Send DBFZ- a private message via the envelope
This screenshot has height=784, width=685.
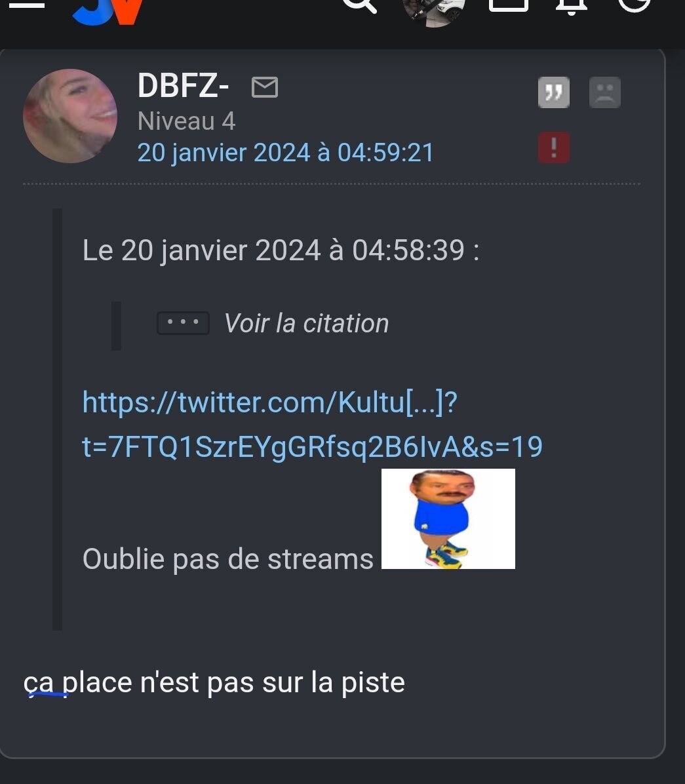pyautogui.click(x=265, y=87)
